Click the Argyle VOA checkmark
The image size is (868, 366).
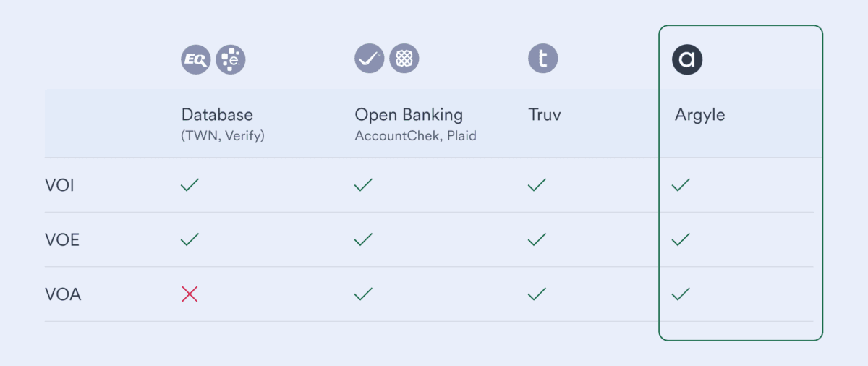pyautogui.click(x=681, y=294)
